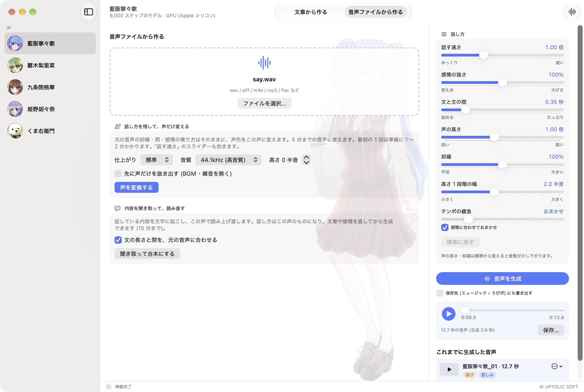584x392 pixels.
Task: Play the generated audio preview
Action: coord(448,314)
